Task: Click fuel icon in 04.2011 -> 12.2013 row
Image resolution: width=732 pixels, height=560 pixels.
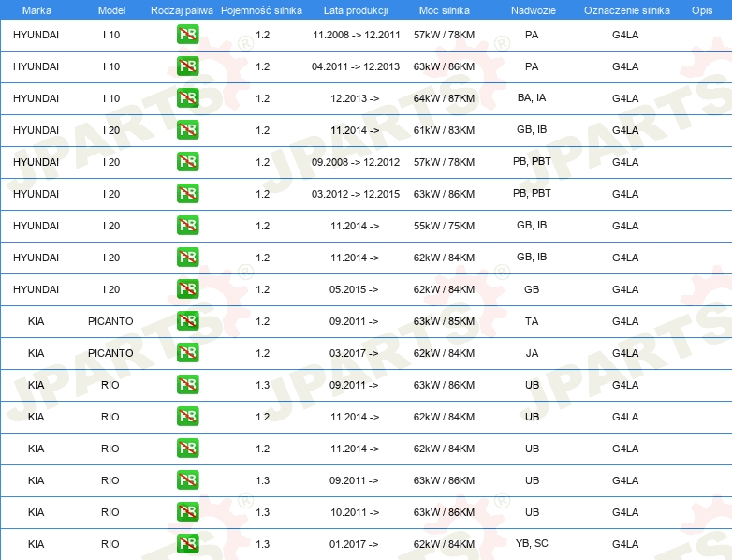Action: click(x=187, y=66)
